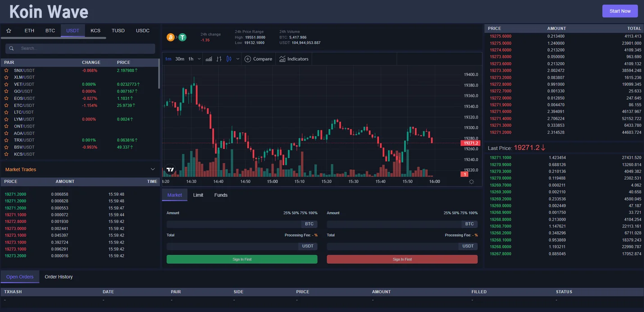644x312 pixels.
Task: Click the 19267.8000 bid price
Action: tap(500, 254)
